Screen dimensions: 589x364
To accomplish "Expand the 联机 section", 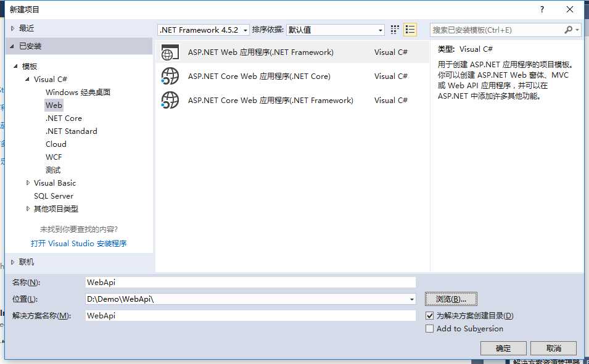I will [13, 262].
